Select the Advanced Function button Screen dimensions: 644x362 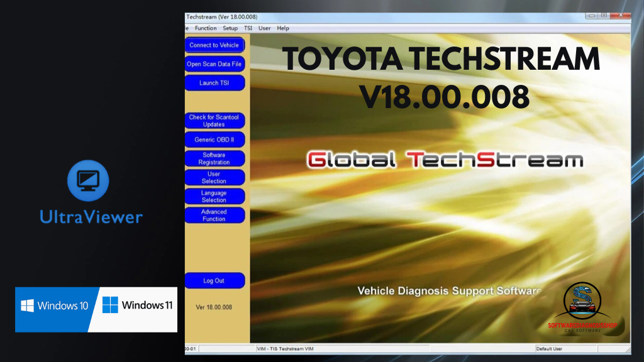tap(214, 215)
